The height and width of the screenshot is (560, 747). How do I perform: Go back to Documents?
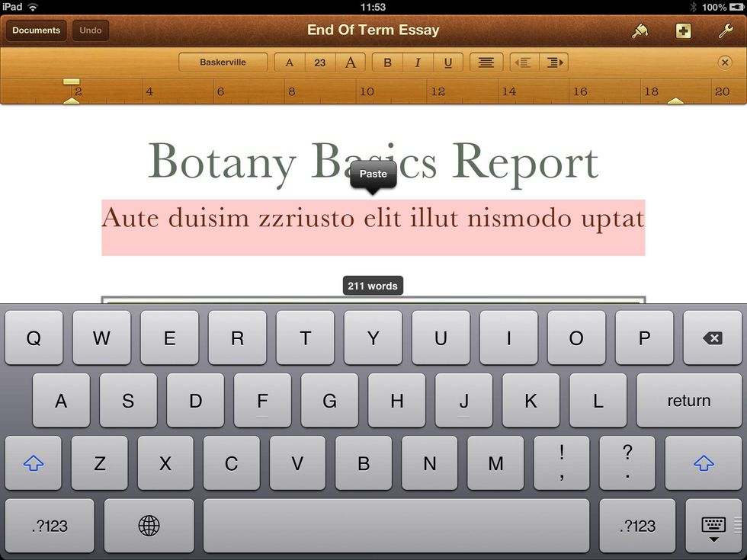[36, 30]
